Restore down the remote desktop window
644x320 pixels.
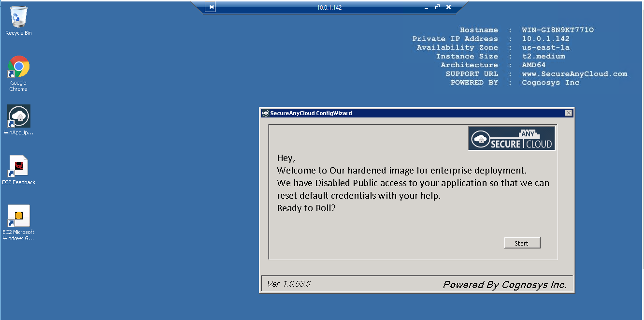437,7
